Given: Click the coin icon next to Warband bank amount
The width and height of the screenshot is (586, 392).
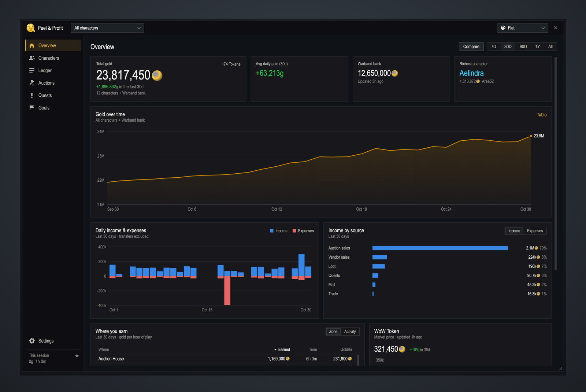Looking at the screenshot, I should tap(395, 73).
